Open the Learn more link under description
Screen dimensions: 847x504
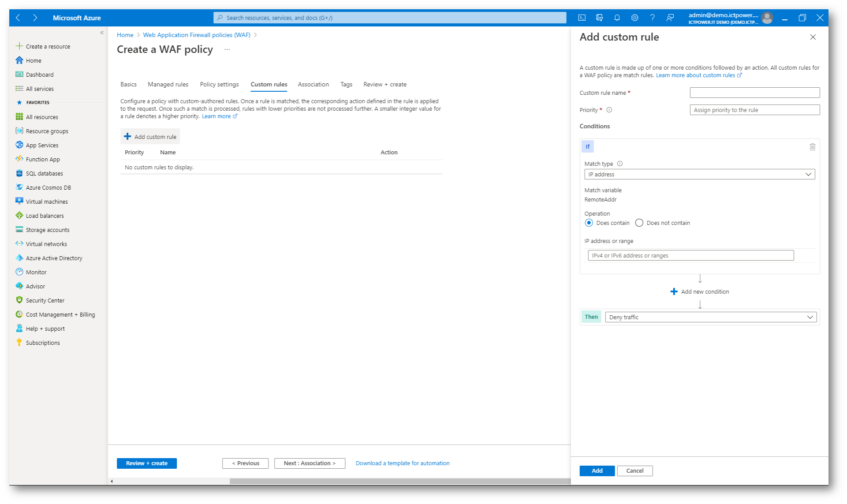click(220, 116)
